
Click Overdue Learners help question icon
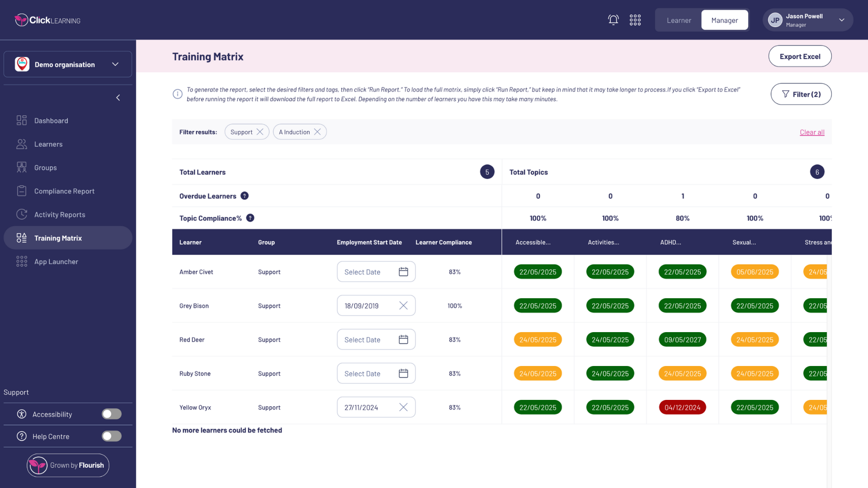point(245,196)
